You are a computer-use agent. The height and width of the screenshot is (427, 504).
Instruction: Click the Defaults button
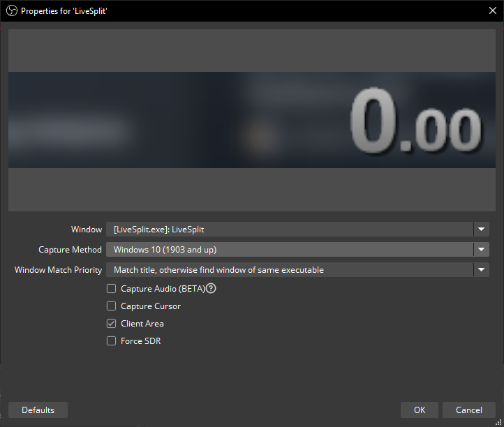point(38,410)
